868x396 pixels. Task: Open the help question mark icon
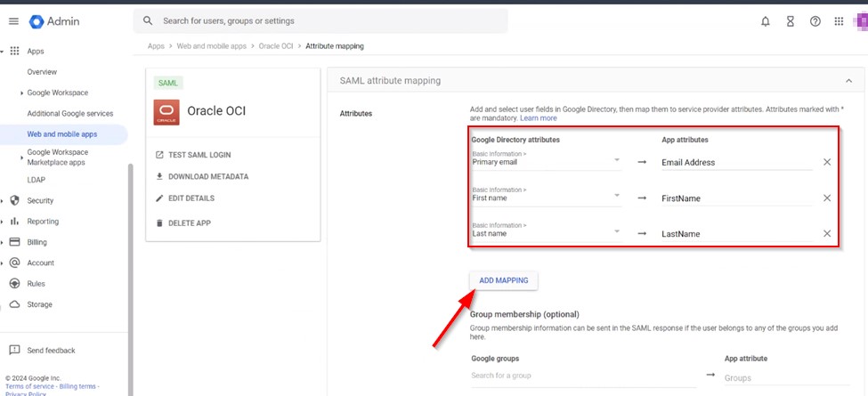tap(815, 21)
